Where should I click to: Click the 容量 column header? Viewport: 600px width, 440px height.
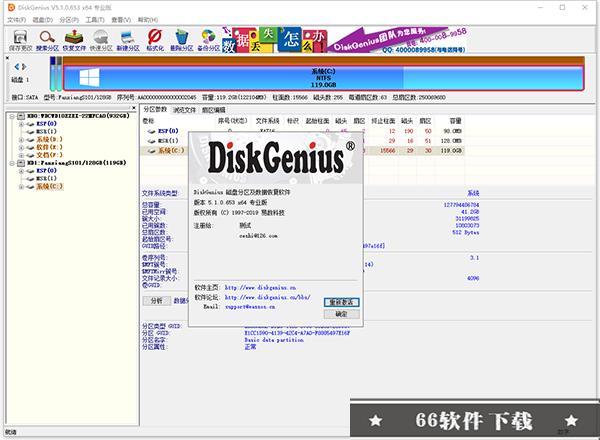click(455, 121)
